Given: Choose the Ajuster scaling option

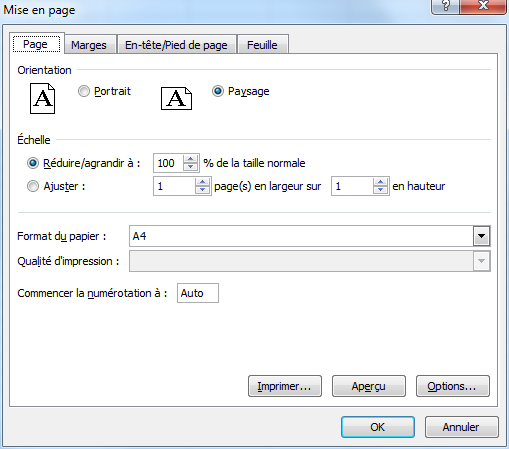Looking at the screenshot, I should [33, 186].
